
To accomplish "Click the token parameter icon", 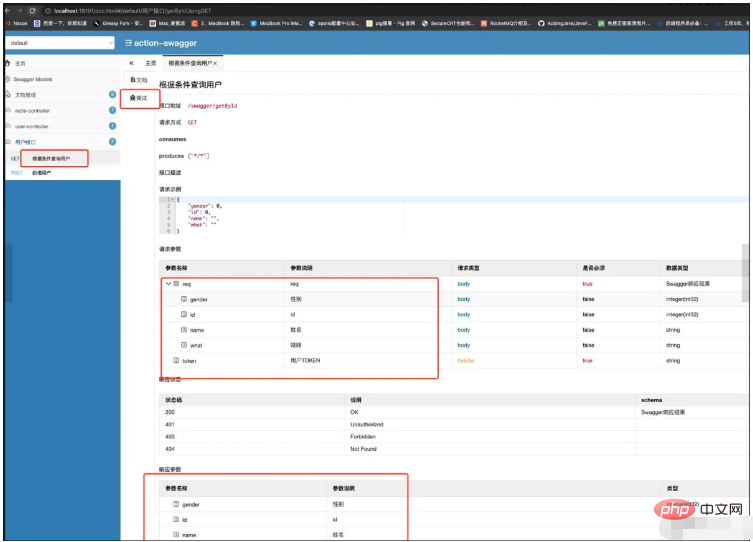I will 176,361.
